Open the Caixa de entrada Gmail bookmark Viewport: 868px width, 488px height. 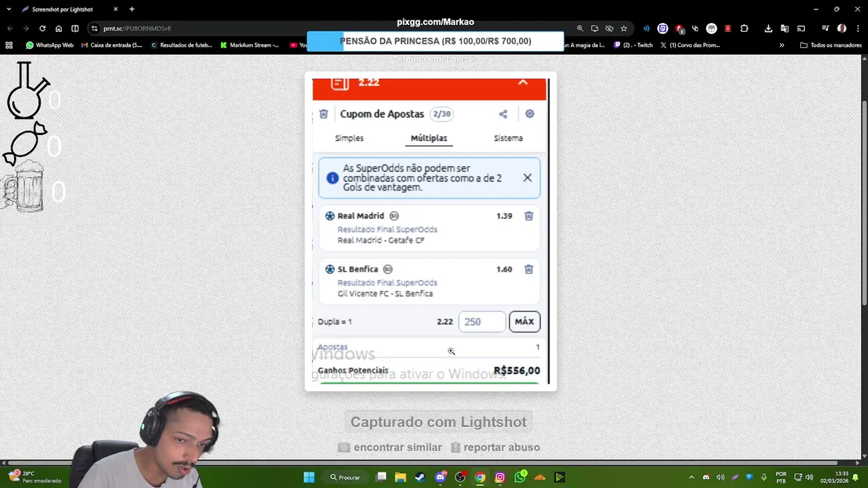(112, 45)
